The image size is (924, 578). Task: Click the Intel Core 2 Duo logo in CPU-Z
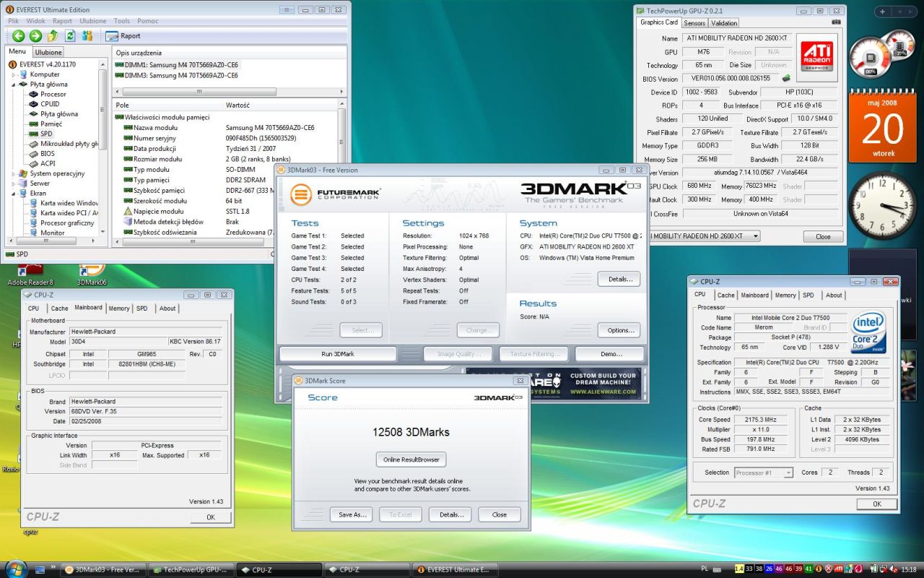pyautogui.click(x=868, y=333)
